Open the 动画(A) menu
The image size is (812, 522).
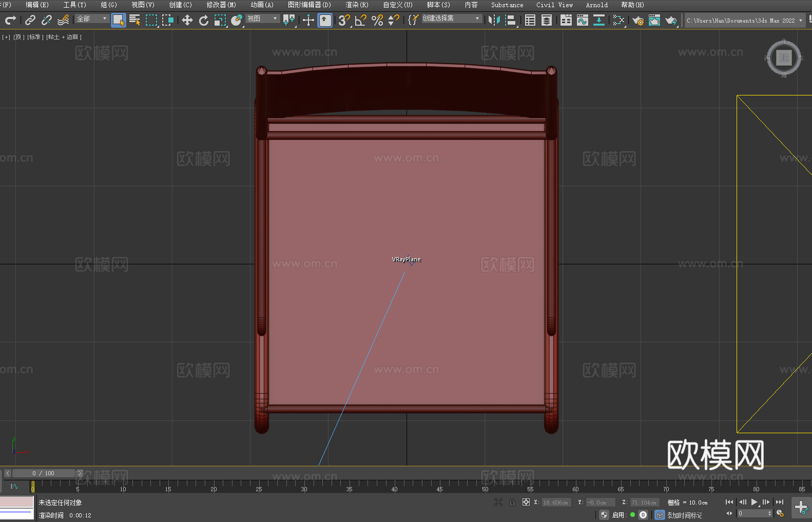[x=262, y=5]
